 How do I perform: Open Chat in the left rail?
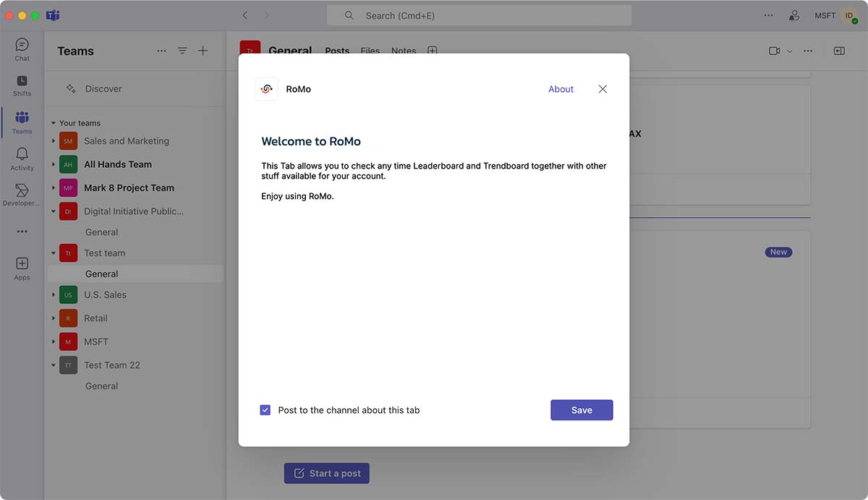pos(22,49)
